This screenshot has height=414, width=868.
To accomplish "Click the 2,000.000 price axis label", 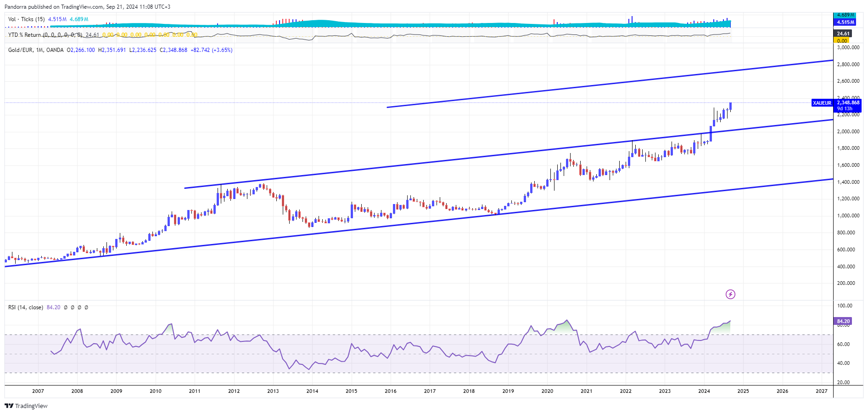I will point(848,131).
